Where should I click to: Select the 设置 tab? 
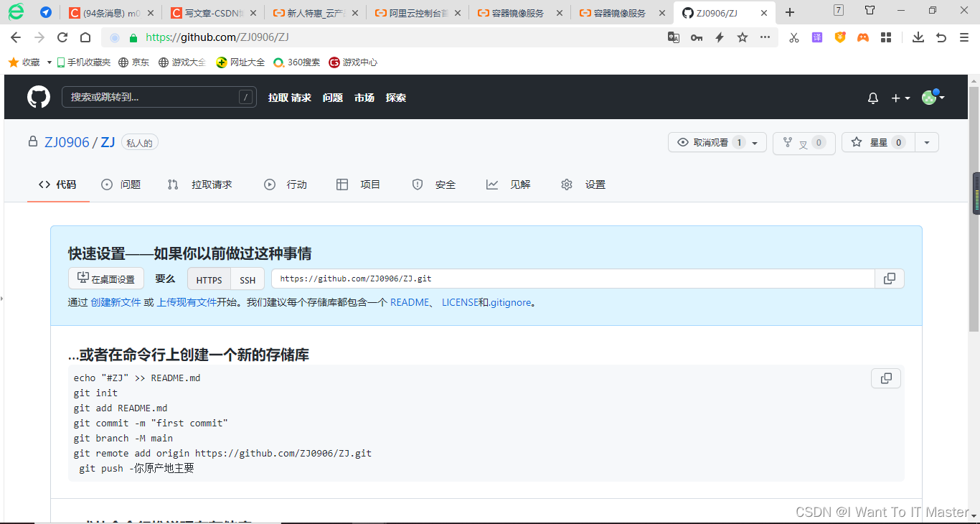584,184
